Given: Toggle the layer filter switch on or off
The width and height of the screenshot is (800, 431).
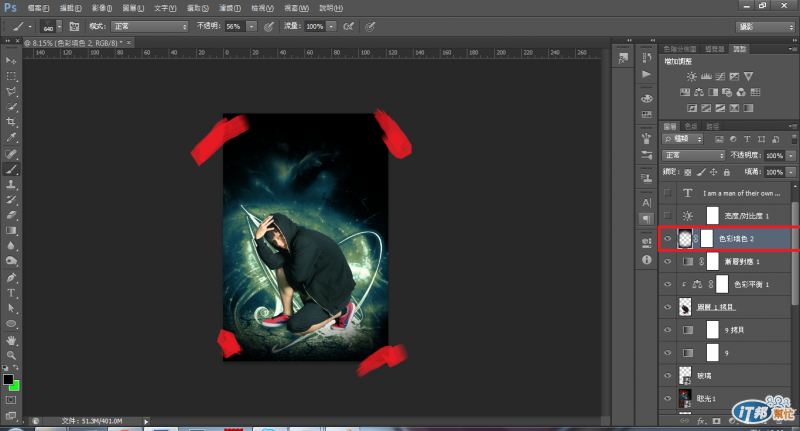Looking at the screenshot, I should click(x=794, y=139).
